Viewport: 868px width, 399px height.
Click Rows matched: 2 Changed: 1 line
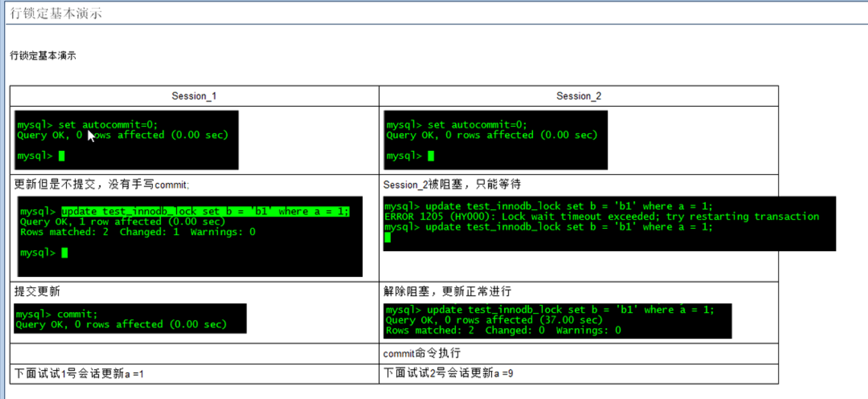coord(138,232)
